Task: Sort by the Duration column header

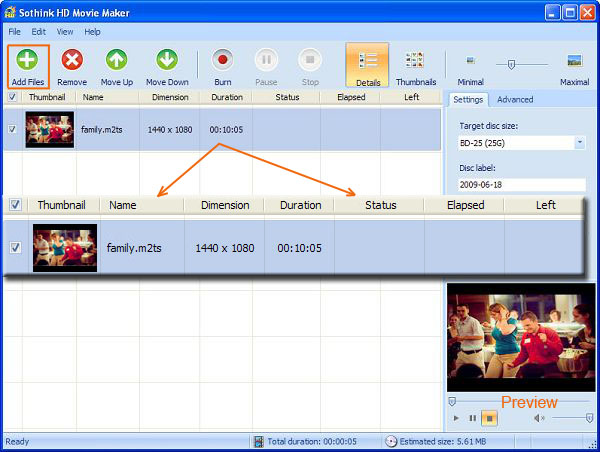Action: tap(227, 97)
